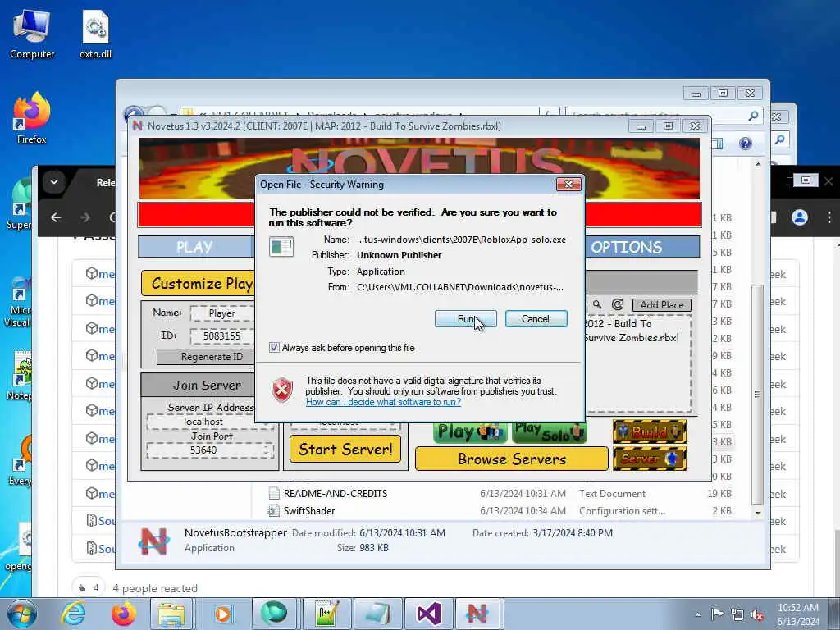Click the Explorer search magnifier icon
Viewport: 840px width, 630px height.
pyautogui.click(x=753, y=115)
